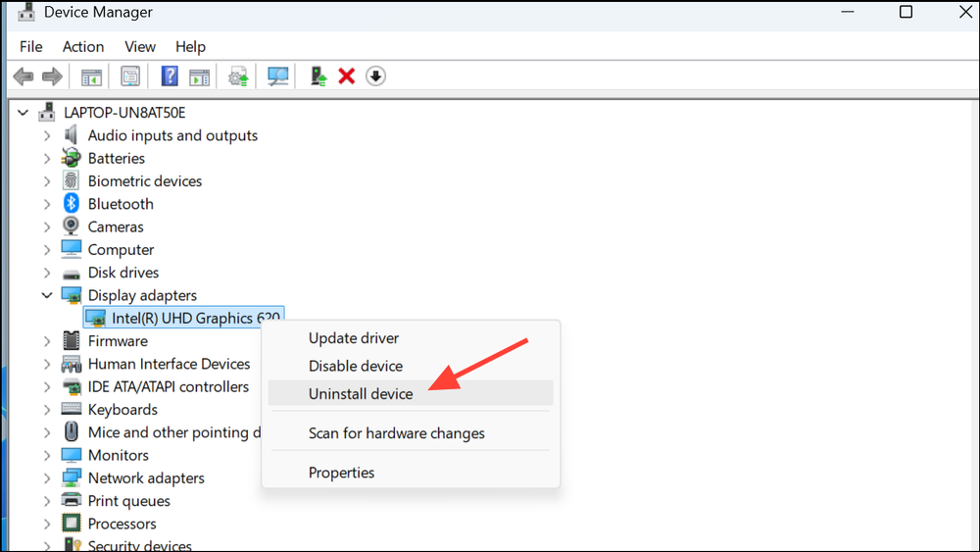Open the Action menu
This screenshot has height=552, width=980.
83,46
